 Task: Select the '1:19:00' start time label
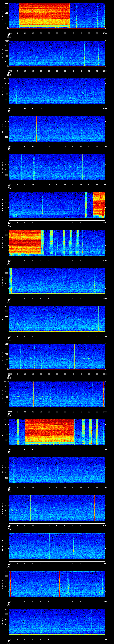(9, 147)
